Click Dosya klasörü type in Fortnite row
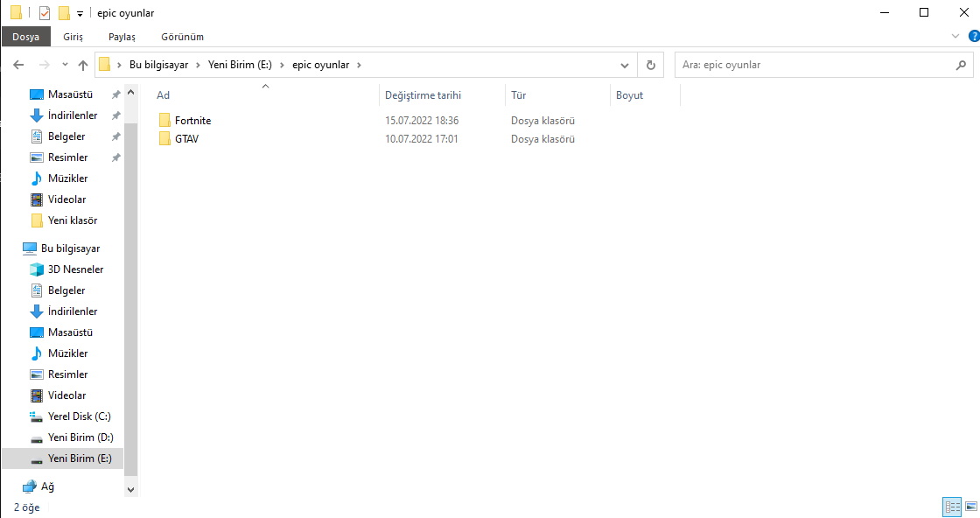Viewport: 980px width, 518px height. click(542, 121)
